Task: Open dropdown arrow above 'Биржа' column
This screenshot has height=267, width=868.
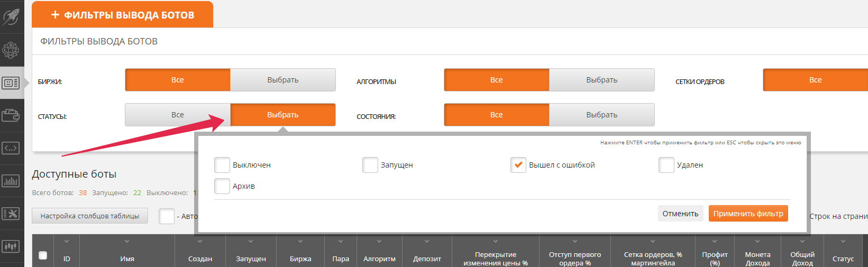Action: [x=300, y=242]
